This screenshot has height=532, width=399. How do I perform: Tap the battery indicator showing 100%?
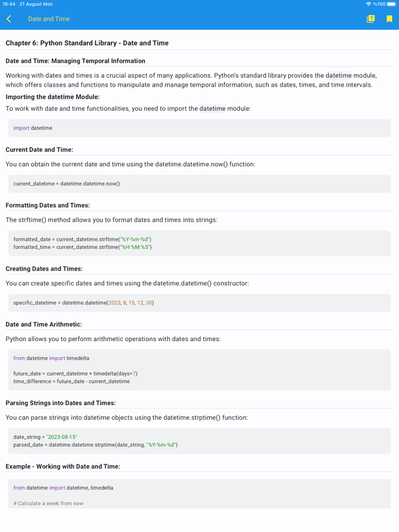(381, 4)
